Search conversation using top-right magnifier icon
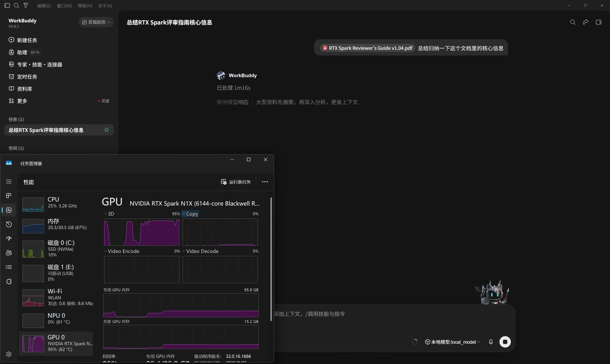The image size is (610, 364). point(573,22)
